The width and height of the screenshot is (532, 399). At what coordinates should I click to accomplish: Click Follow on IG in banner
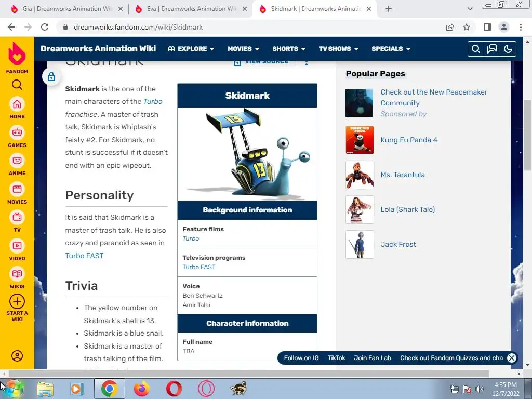tap(301, 358)
